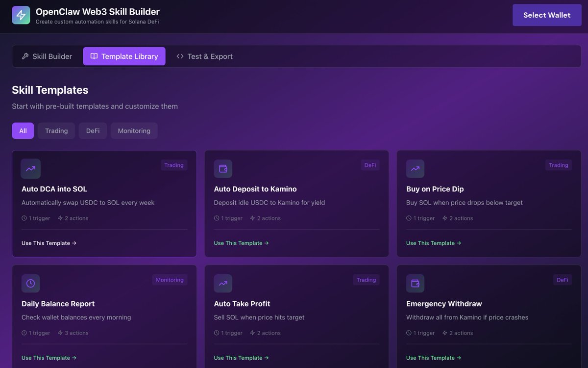Click trigger clock icon on Auto Take Profit
The height and width of the screenshot is (368, 588).
[217, 333]
